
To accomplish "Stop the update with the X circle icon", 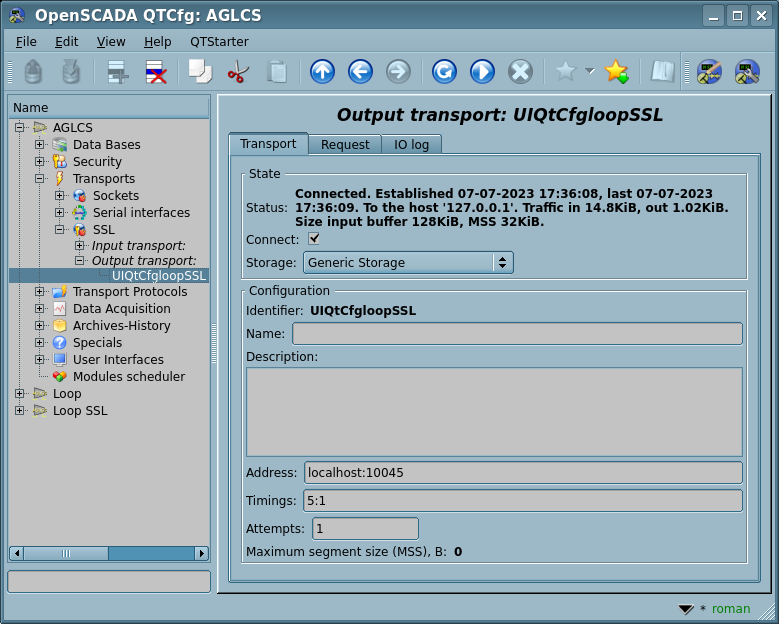I will click(520, 72).
